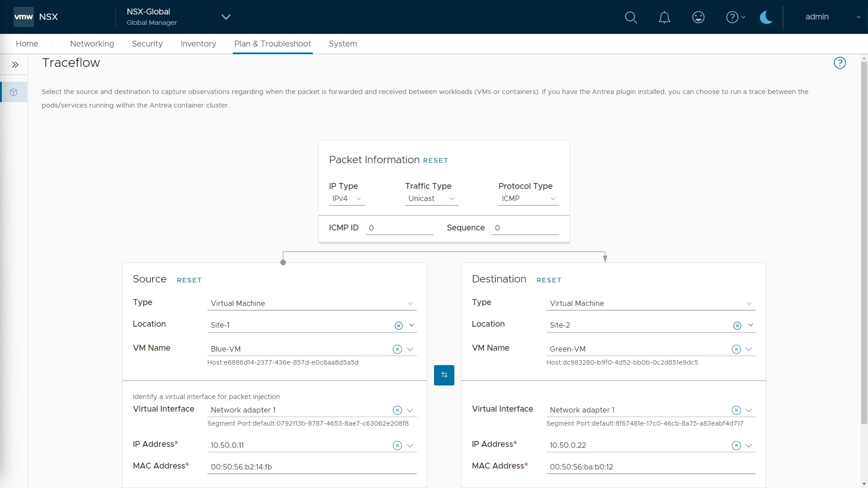Image resolution: width=868 pixels, height=488 pixels.
Task: Switch to the Networking tab
Action: pyautogui.click(x=92, y=44)
